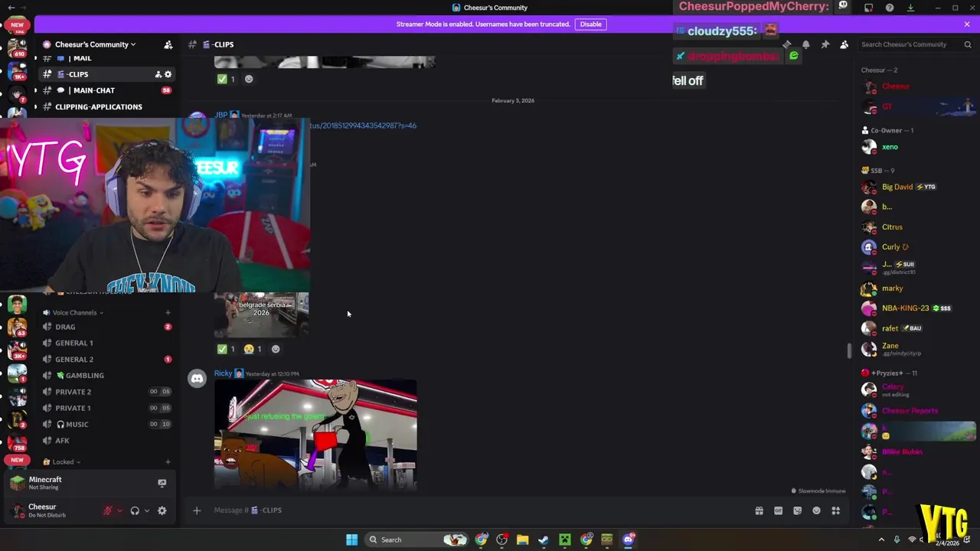Click the message attachment plus button
Viewport: 980px width, 551px height.
[197, 510]
